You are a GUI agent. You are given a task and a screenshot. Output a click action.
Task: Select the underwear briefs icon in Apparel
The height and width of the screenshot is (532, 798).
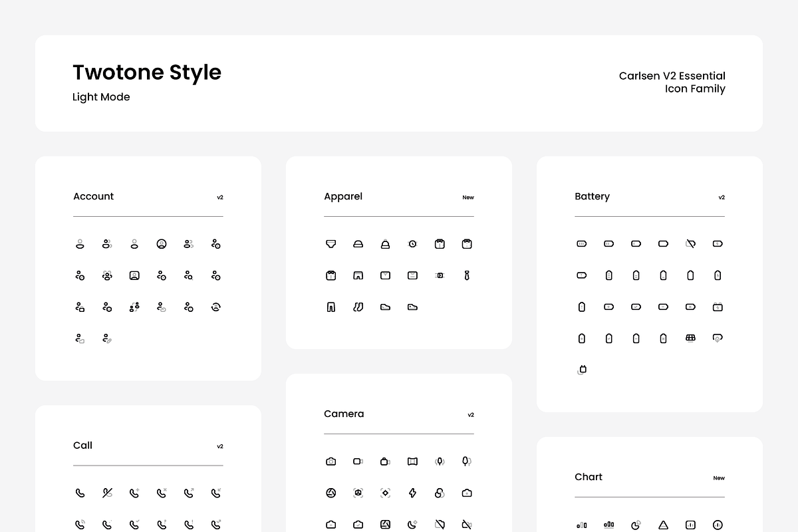click(331, 244)
